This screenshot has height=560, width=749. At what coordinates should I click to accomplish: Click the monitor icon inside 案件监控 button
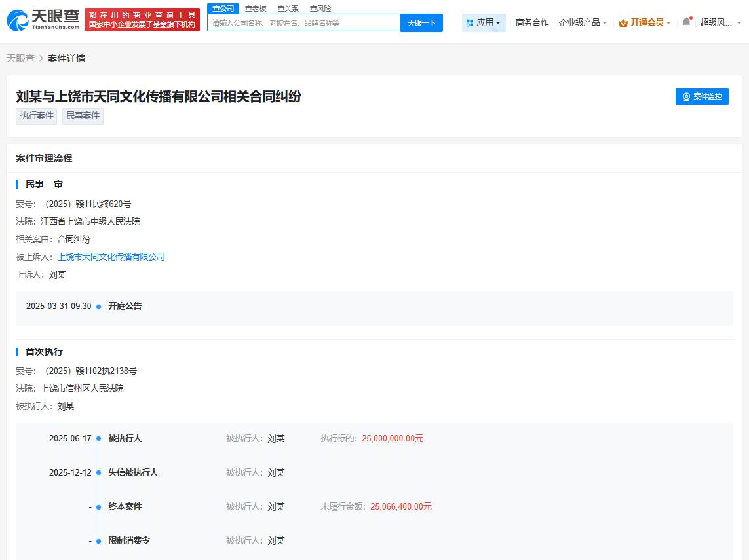[685, 96]
